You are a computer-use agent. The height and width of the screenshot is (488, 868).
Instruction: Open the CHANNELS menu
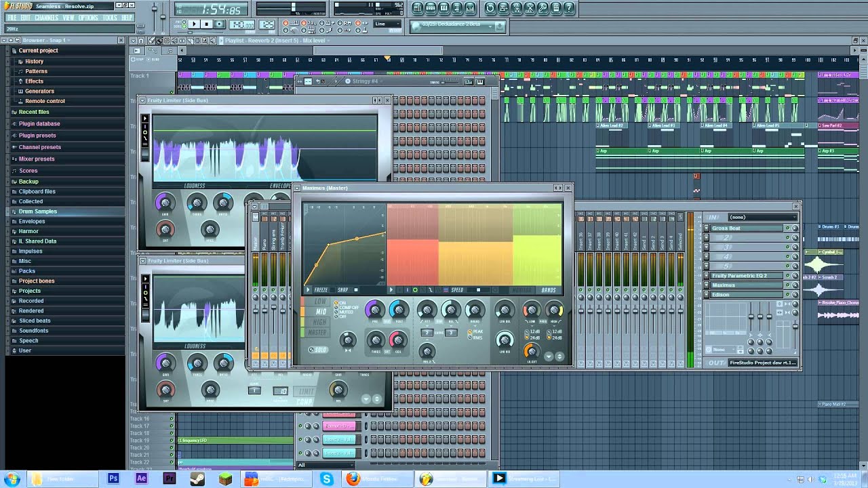point(46,18)
